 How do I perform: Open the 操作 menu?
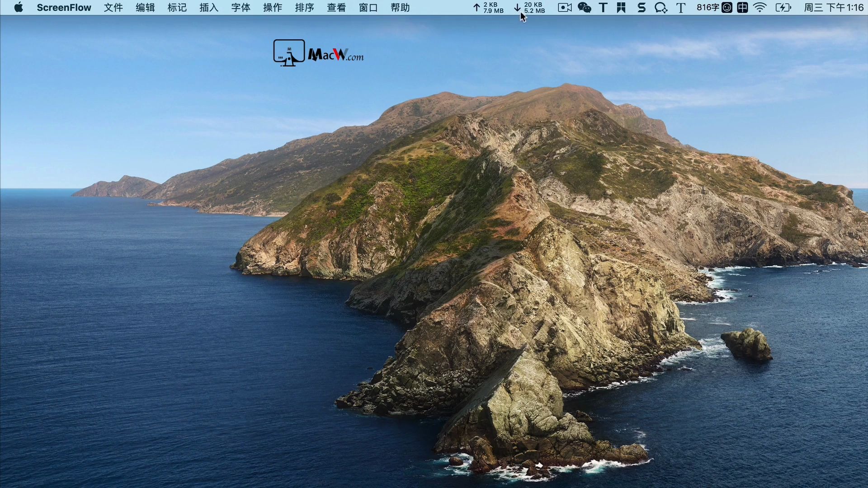(x=273, y=8)
